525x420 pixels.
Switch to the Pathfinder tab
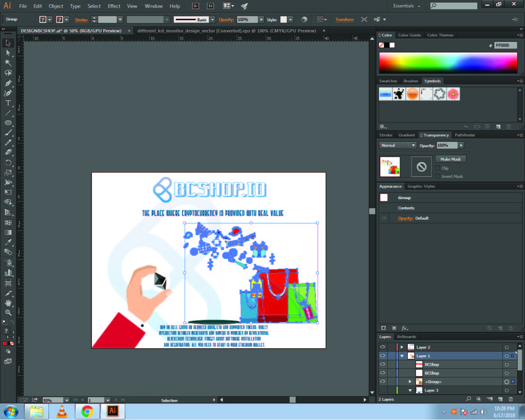coord(465,135)
